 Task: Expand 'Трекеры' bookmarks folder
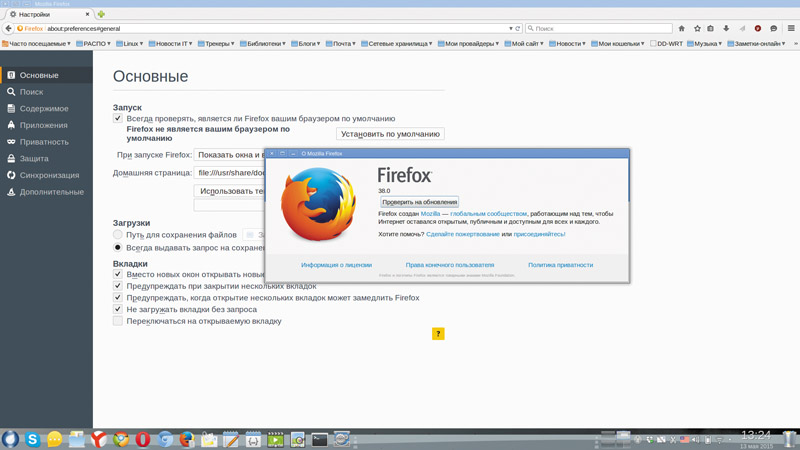(x=216, y=44)
